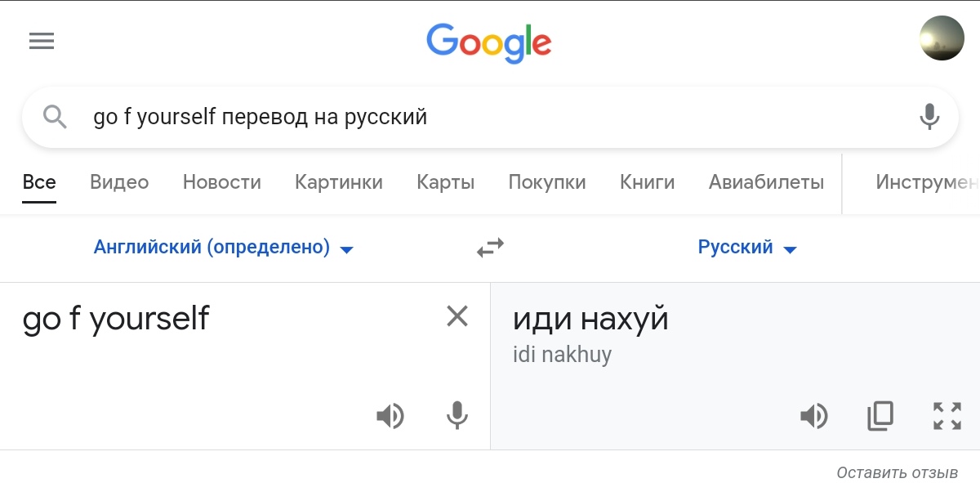Click the Оставить отзыв feedback link
Screen dimensions: 980x483
point(897,472)
